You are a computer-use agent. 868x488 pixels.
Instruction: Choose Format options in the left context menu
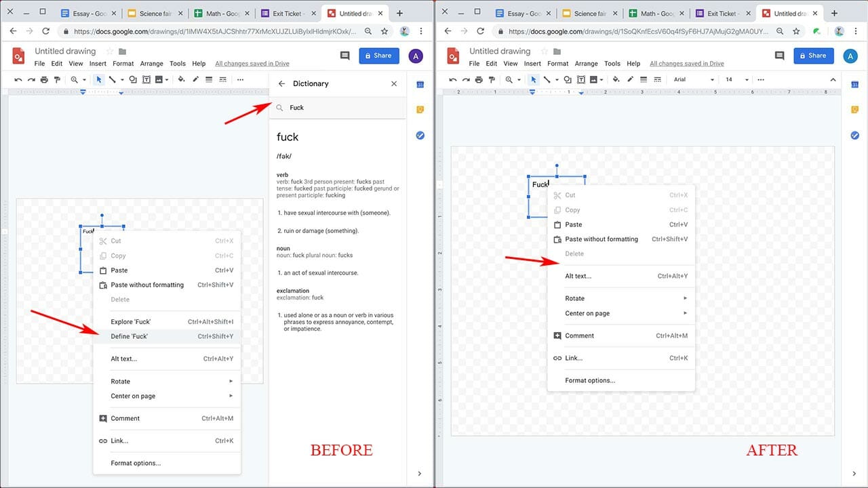(167, 463)
